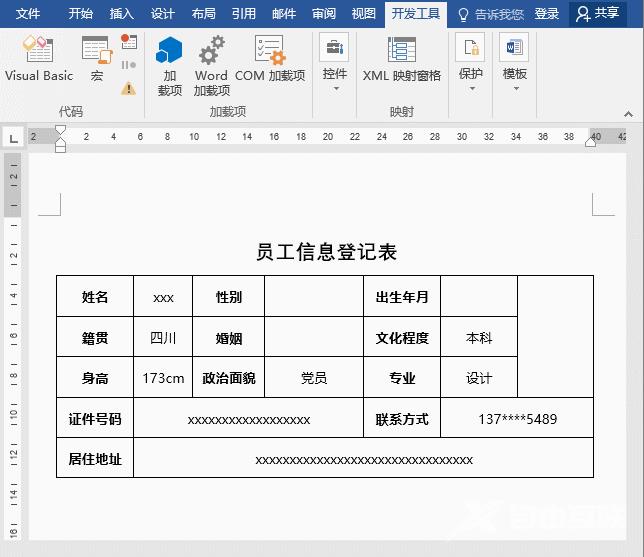The height and width of the screenshot is (557, 644).
Task: Open COM 加载项 dialog
Action: coord(270,58)
